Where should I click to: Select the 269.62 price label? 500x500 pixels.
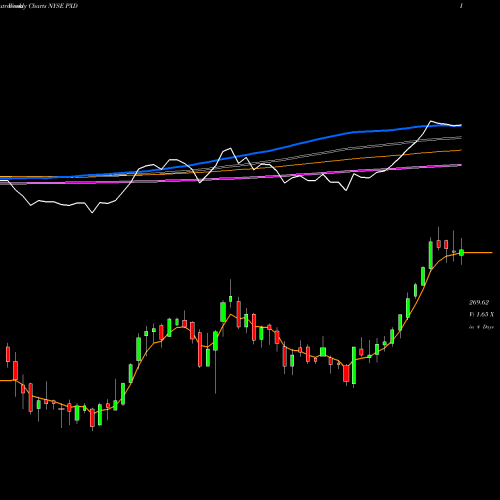pyautogui.click(x=479, y=303)
